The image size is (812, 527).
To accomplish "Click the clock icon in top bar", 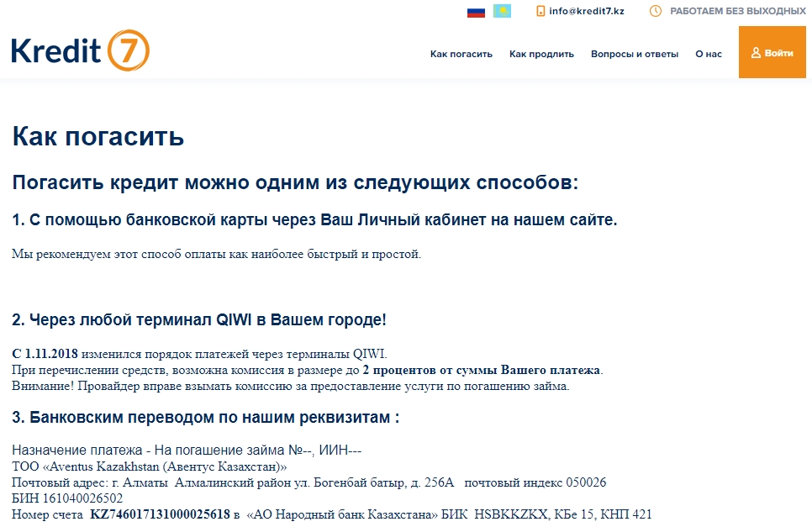I will click(656, 12).
